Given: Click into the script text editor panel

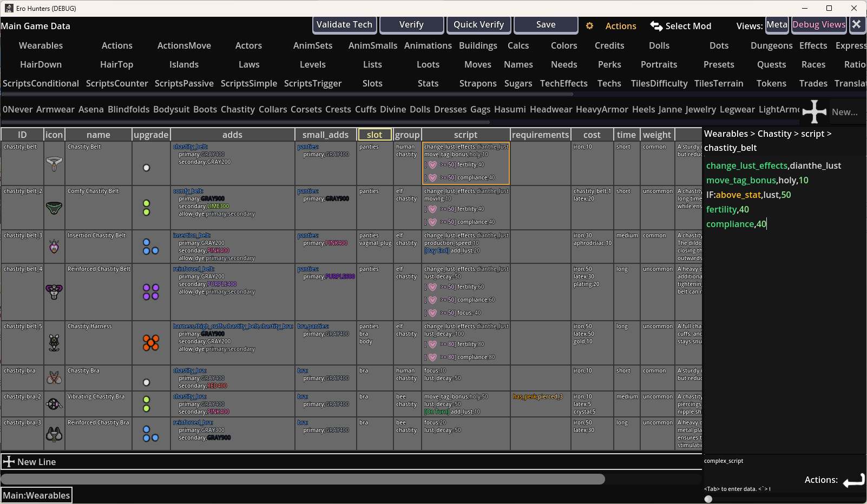Looking at the screenshot, I should [784, 306].
